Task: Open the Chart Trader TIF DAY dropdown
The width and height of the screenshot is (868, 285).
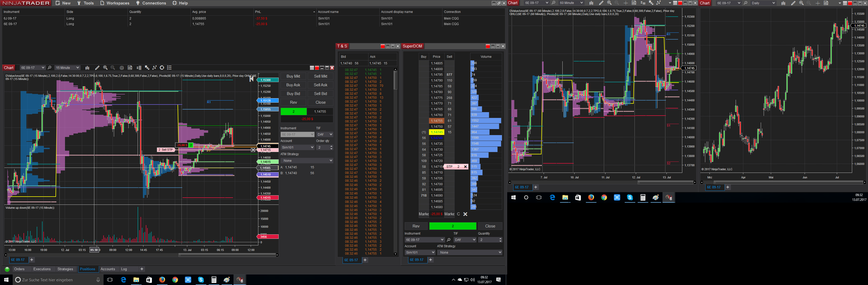Action: click(x=324, y=135)
